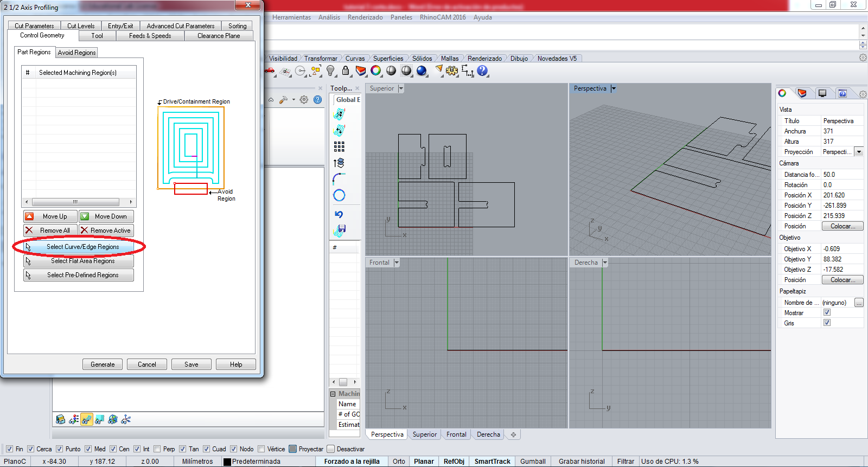Image resolution: width=868 pixels, height=467 pixels.
Task: Click the blue undo arrow in toolpath toolbar
Action: point(339,214)
